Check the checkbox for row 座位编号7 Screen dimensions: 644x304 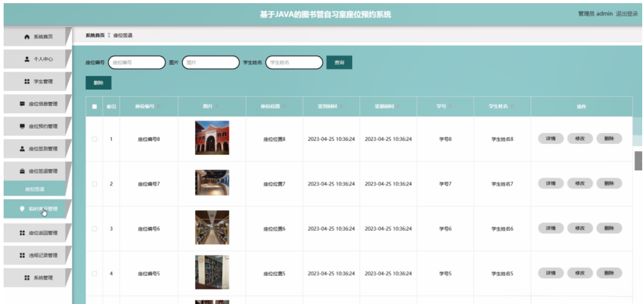(x=94, y=184)
